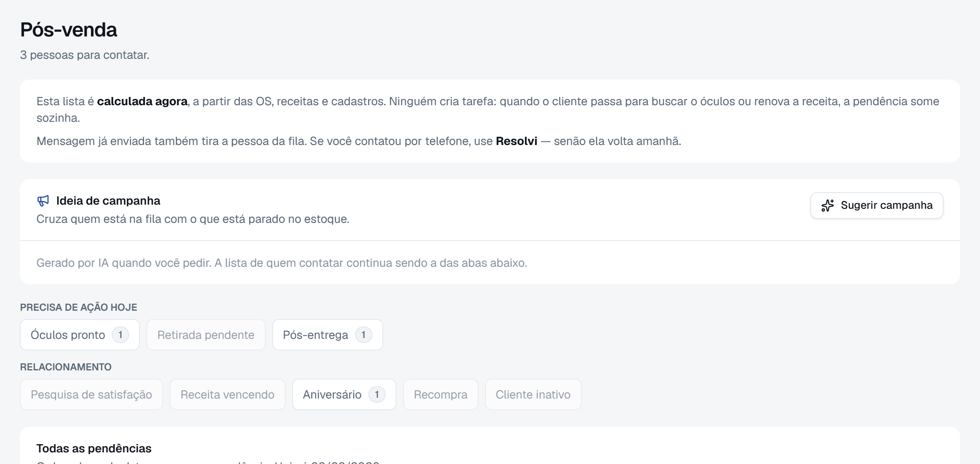
Task: Select the Receita vencendo tab
Action: click(x=227, y=394)
